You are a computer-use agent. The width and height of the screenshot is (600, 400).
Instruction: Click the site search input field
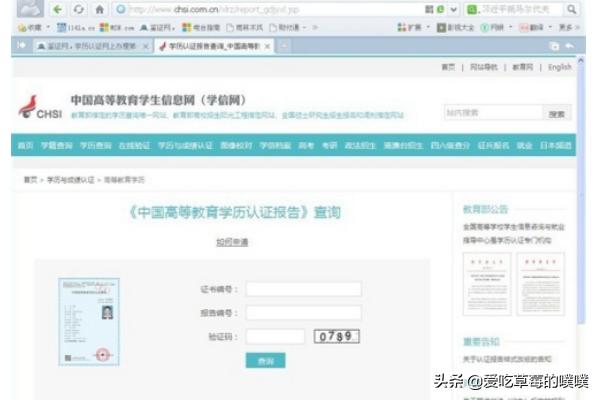[493, 113]
